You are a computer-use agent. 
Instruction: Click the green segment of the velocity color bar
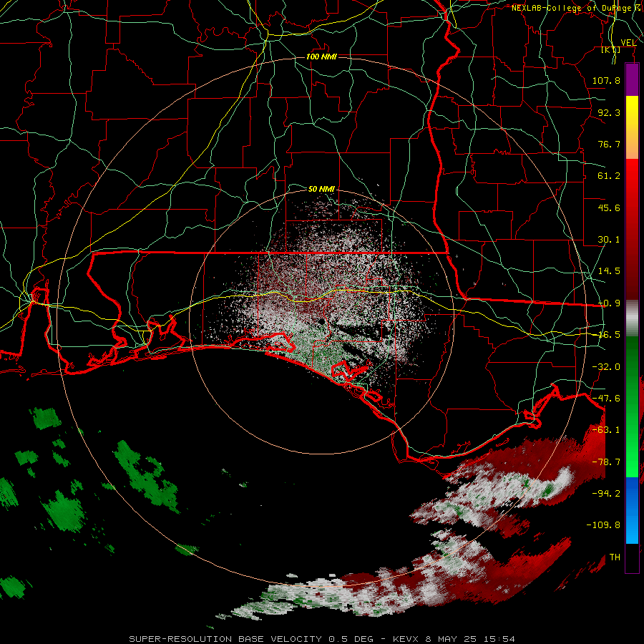tap(632, 406)
